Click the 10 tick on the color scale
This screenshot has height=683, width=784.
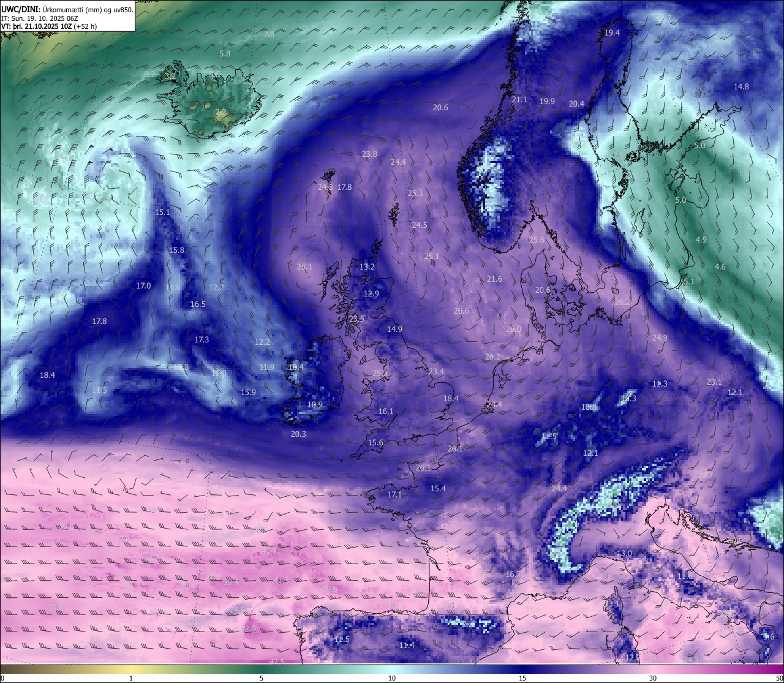(392, 678)
